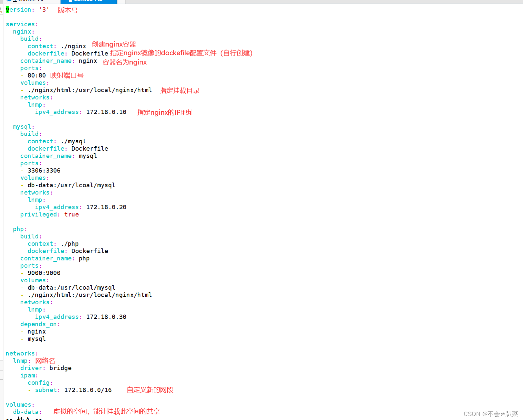Click the IP address 172.18.0.10

(x=106, y=112)
